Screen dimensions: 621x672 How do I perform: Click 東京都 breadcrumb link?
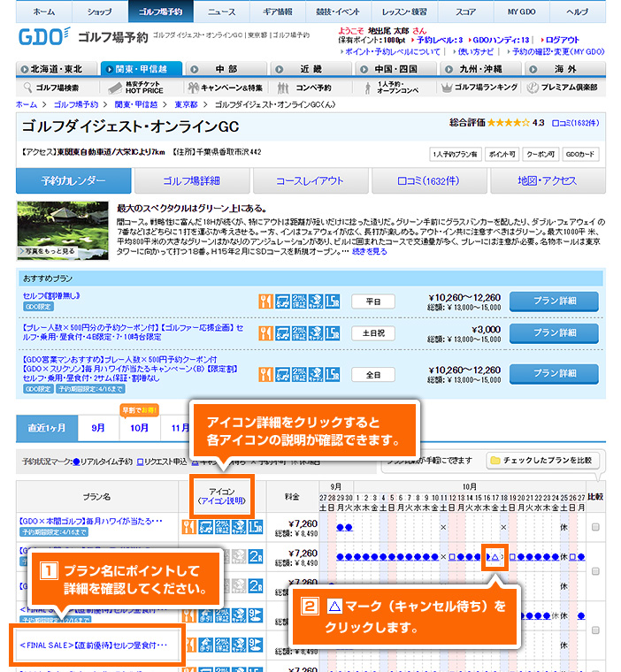(186, 104)
